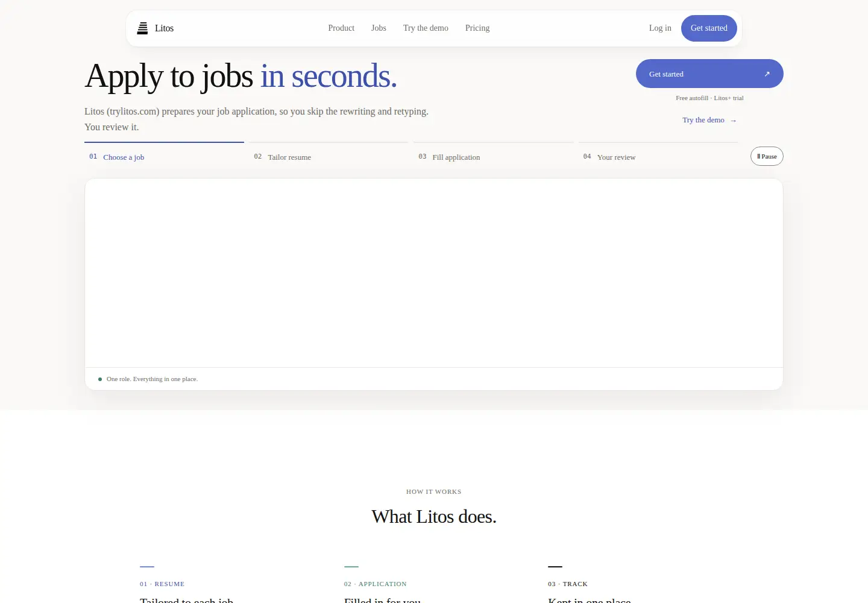Click Get started in the navigation bar

(x=709, y=28)
